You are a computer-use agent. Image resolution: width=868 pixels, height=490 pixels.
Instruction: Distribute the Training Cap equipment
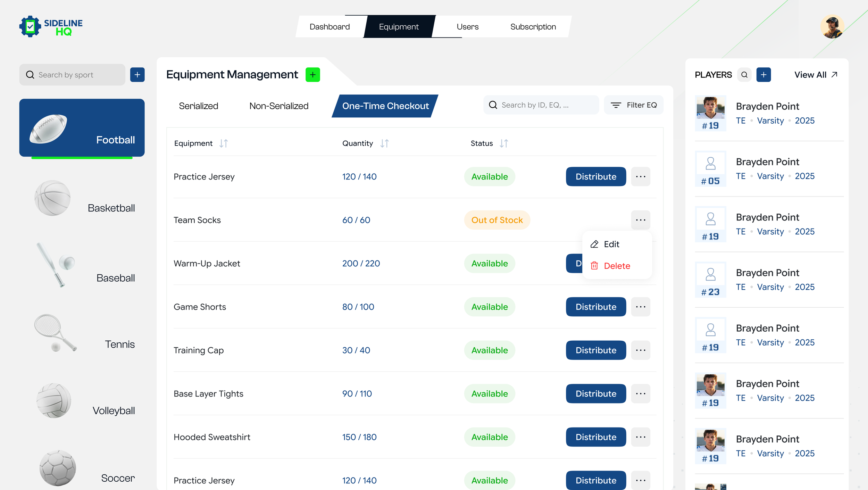click(x=595, y=350)
